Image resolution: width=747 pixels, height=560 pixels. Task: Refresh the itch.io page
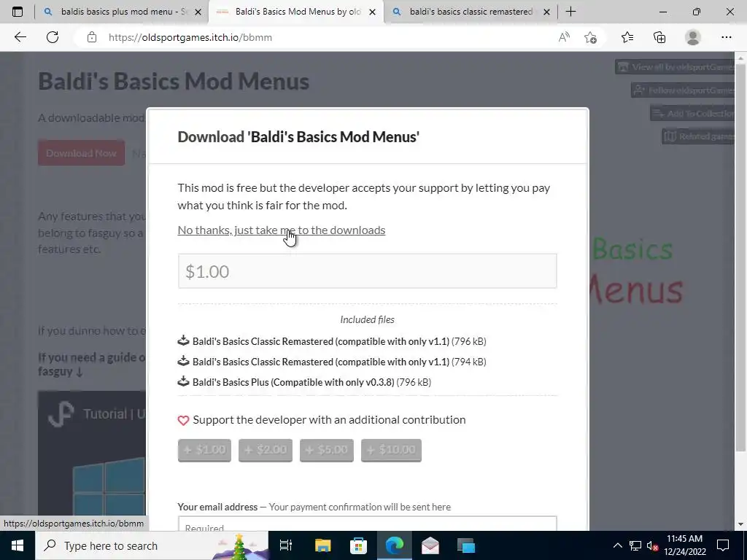(53, 37)
